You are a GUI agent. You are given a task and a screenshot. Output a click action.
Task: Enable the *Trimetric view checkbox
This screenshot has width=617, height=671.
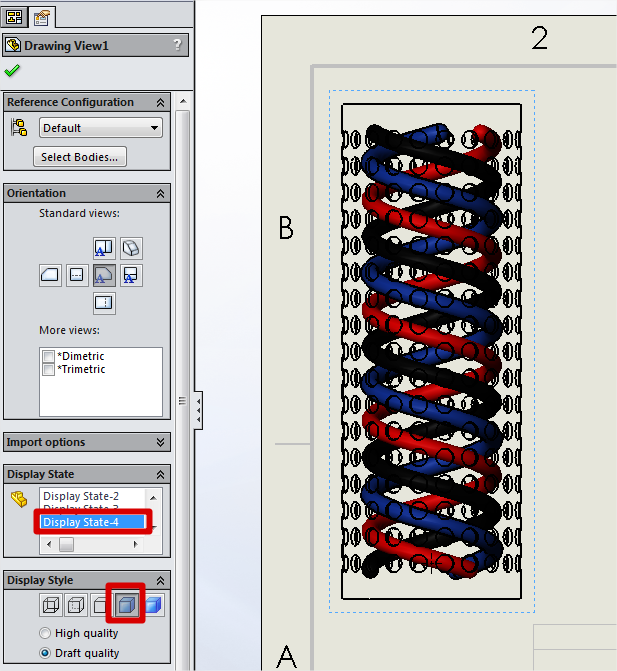point(48,370)
